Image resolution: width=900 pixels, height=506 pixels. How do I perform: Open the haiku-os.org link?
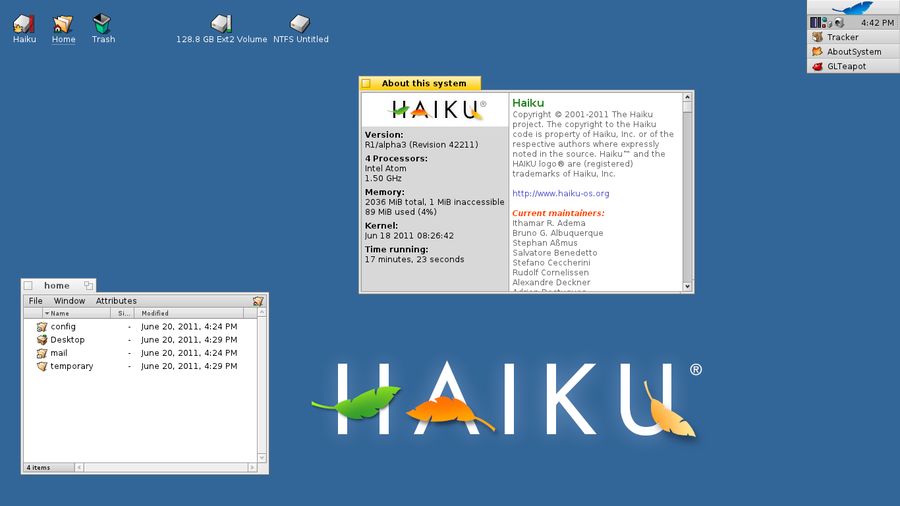561,193
